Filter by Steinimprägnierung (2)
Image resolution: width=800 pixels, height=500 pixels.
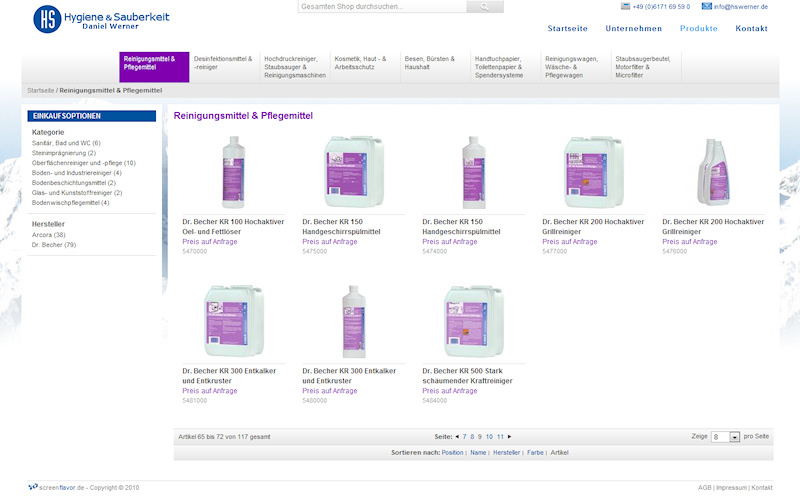[x=64, y=153]
